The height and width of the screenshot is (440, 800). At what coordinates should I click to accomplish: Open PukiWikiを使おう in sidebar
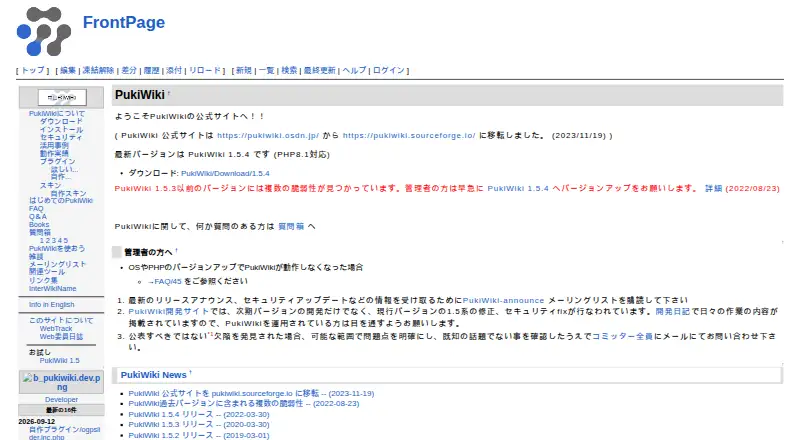point(57,249)
